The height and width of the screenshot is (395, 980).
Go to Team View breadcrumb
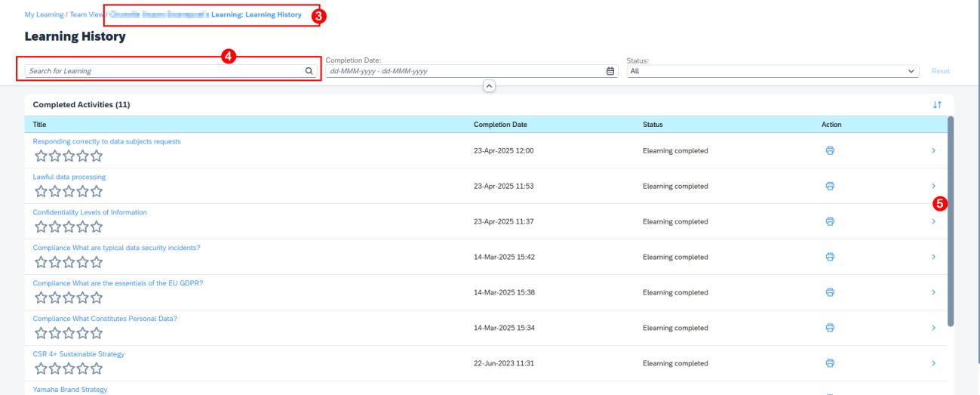tap(88, 15)
